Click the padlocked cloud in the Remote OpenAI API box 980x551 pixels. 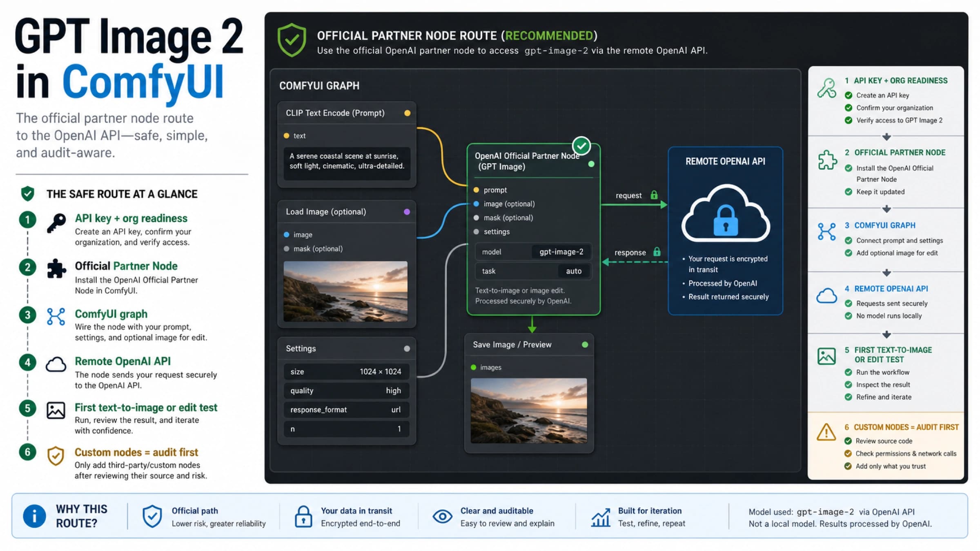(x=726, y=213)
